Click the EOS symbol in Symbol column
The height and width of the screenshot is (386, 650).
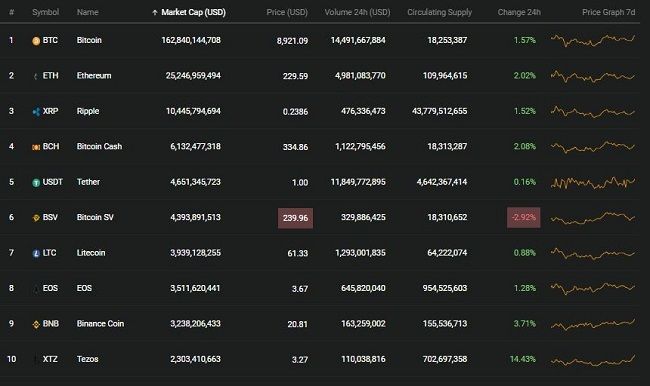tap(50, 288)
